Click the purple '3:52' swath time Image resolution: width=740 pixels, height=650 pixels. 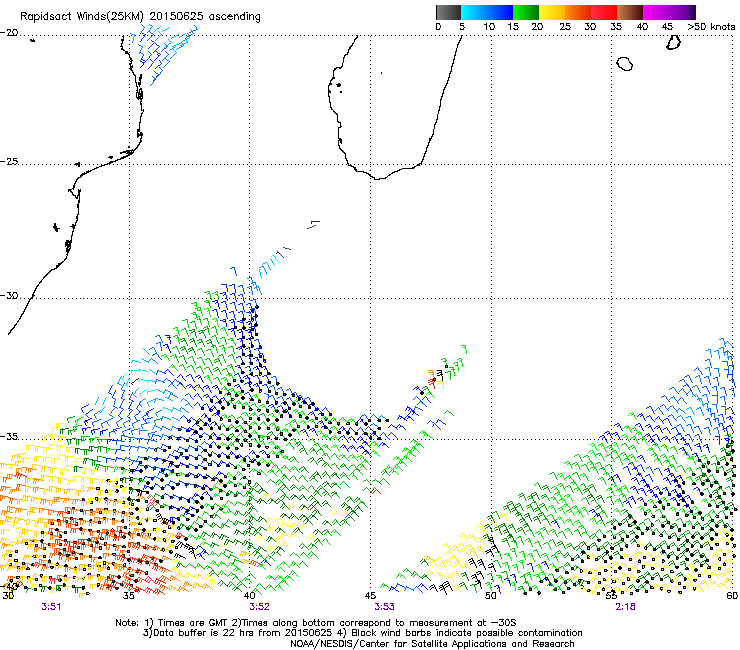(260, 607)
